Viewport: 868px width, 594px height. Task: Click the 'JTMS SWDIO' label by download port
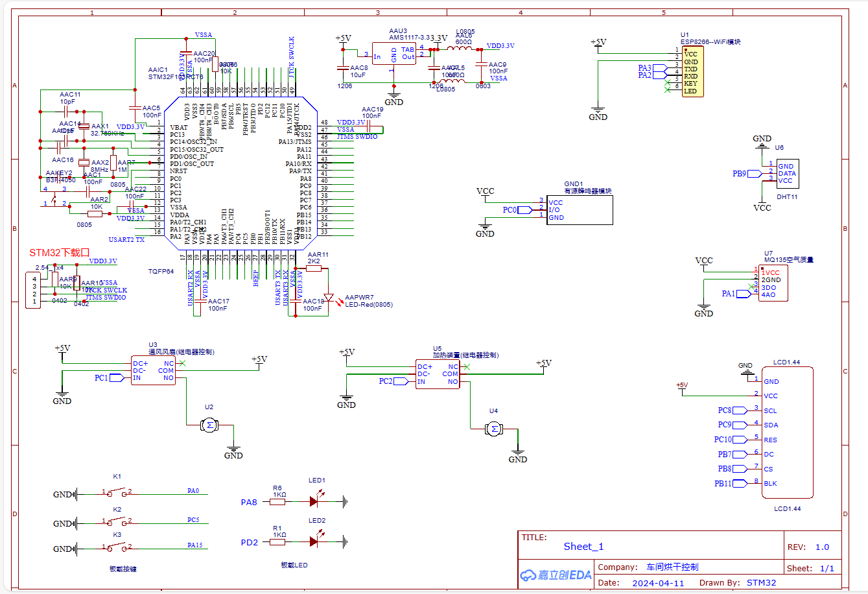pos(106,297)
